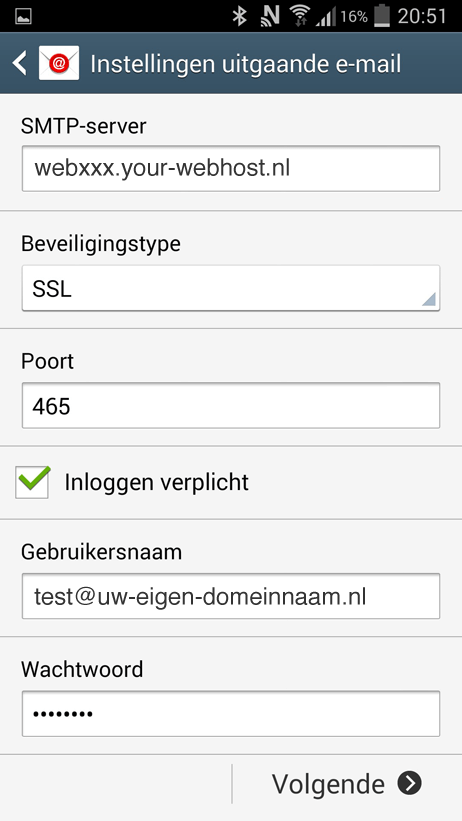Tap the battery indicator icon

(x=382, y=16)
